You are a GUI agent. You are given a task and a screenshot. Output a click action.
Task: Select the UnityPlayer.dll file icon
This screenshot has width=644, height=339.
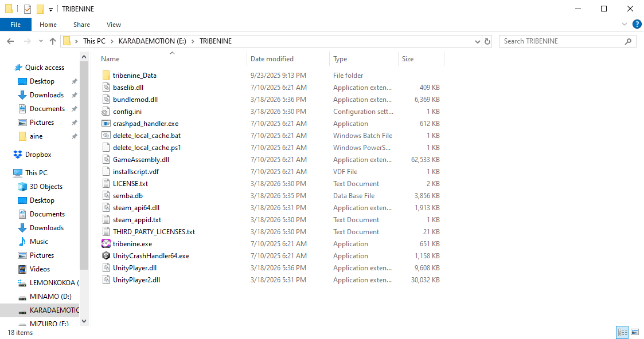[x=106, y=267]
